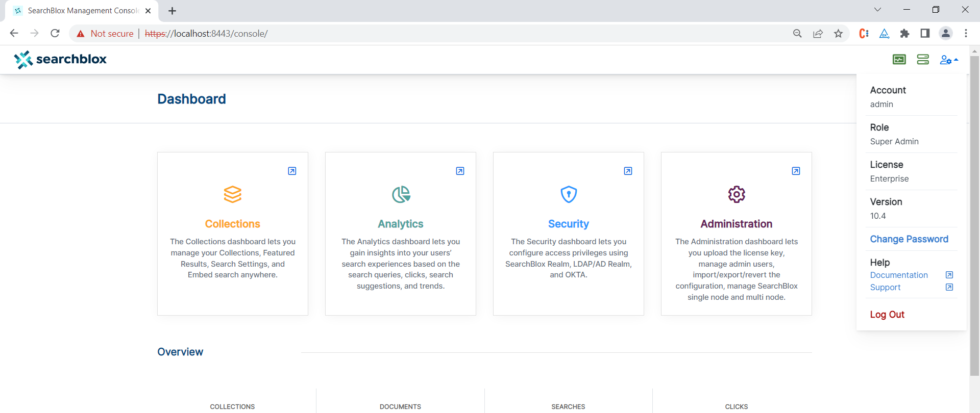Click the DOCUMENTS overview label
The height and width of the screenshot is (413, 980).
(400, 407)
